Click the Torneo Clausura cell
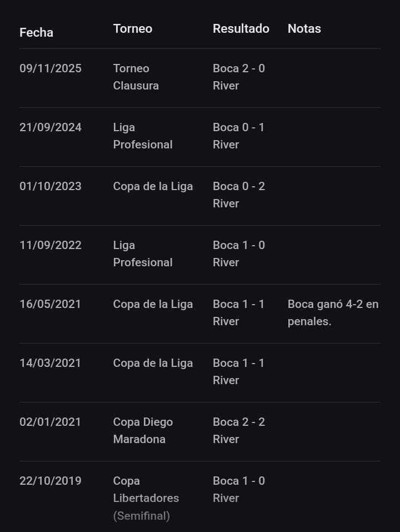The height and width of the screenshot is (532, 400). pyautogui.click(x=136, y=77)
